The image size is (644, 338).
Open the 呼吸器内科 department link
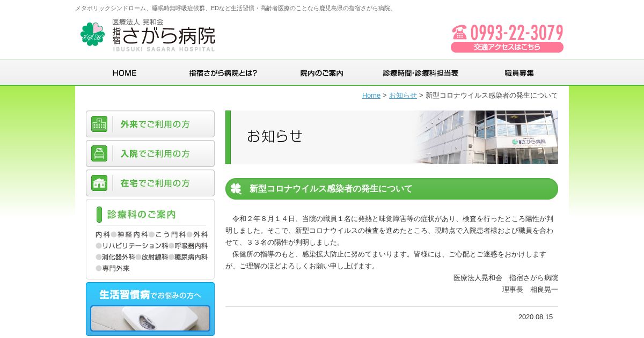[x=191, y=246]
